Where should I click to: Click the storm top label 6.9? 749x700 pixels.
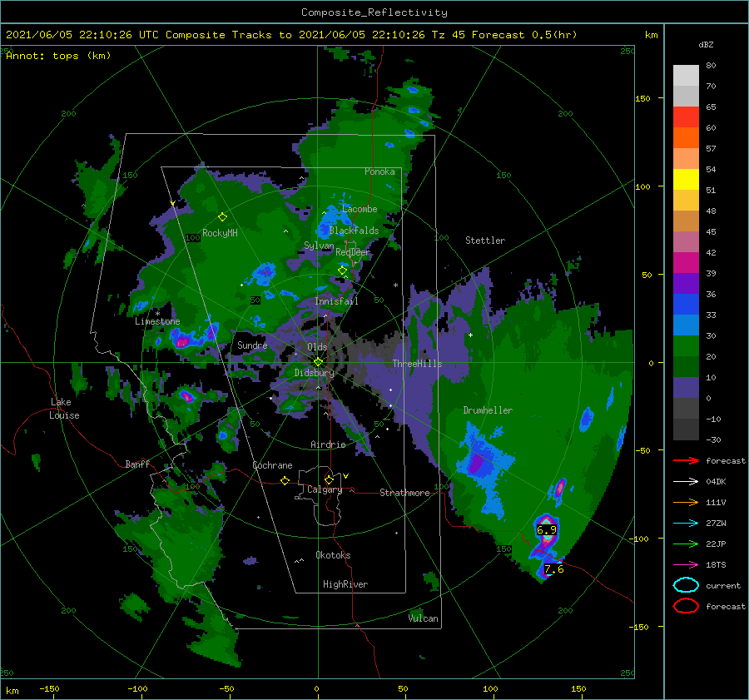(x=547, y=529)
